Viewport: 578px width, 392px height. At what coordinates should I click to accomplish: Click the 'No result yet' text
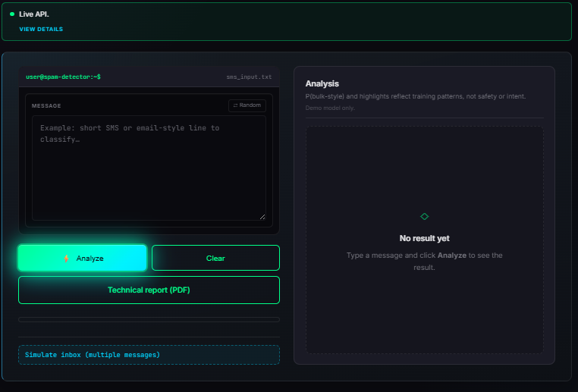click(424, 238)
